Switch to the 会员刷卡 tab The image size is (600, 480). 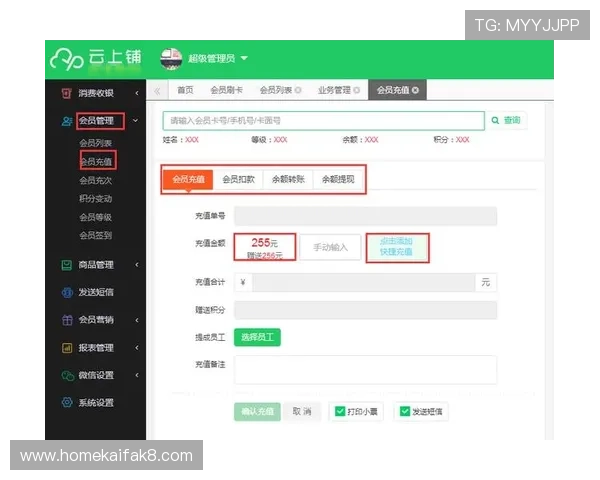click(227, 90)
